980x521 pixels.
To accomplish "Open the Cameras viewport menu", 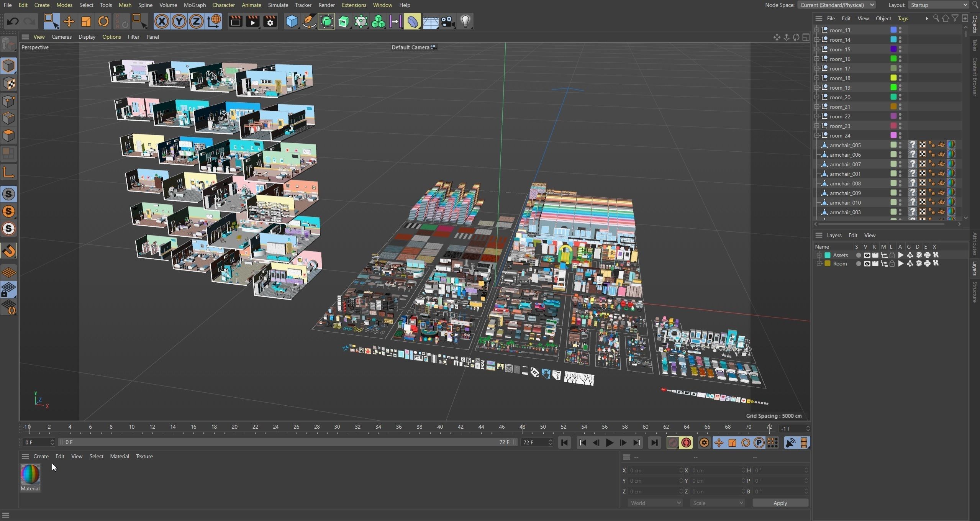I will [61, 37].
